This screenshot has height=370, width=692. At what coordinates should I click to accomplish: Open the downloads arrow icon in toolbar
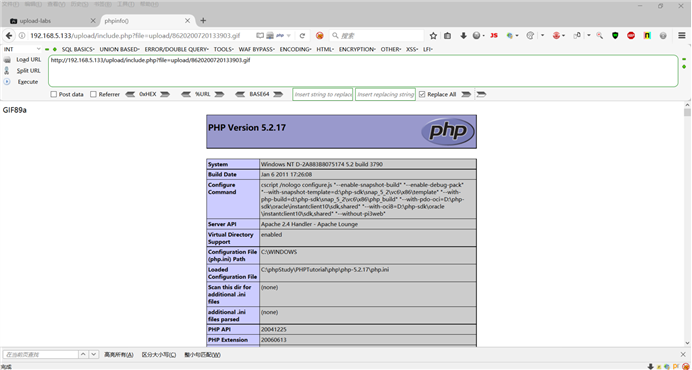463,36
